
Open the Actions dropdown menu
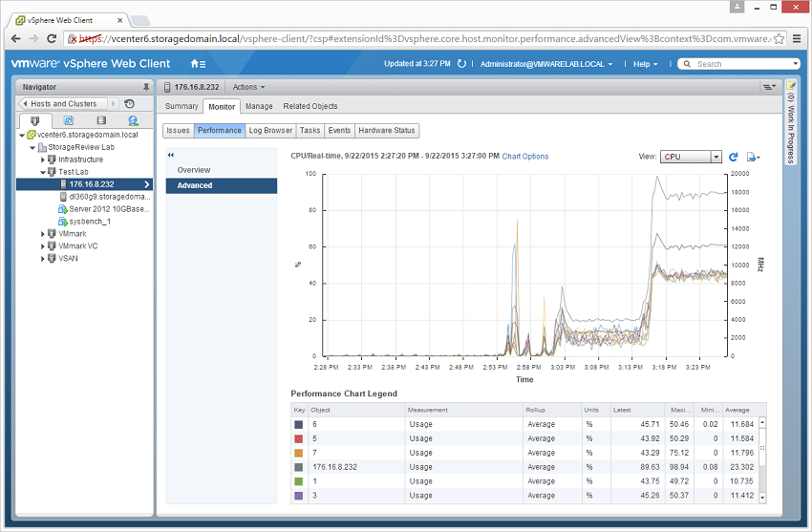coord(248,87)
